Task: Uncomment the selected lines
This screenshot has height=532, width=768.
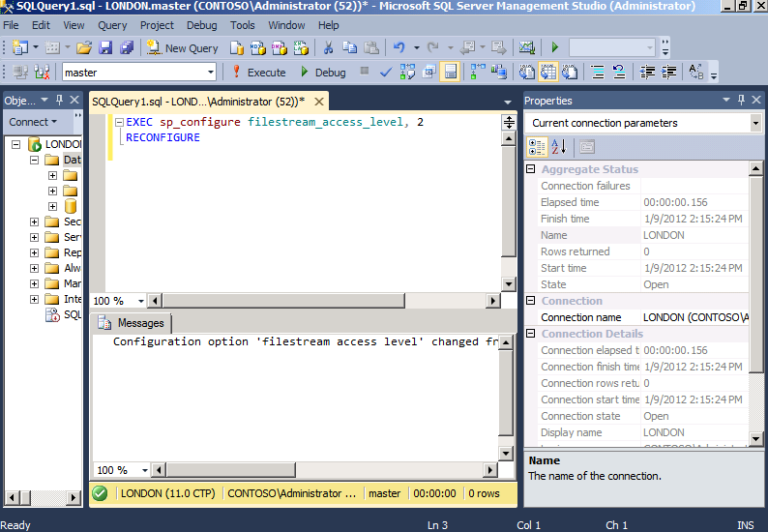Action: [620, 72]
